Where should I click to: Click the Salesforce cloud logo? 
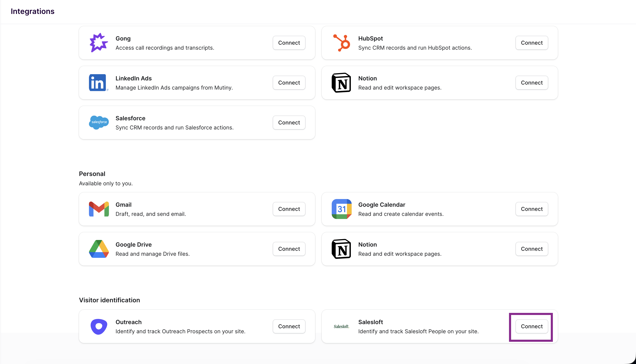pyautogui.click(x=99, y=123)
